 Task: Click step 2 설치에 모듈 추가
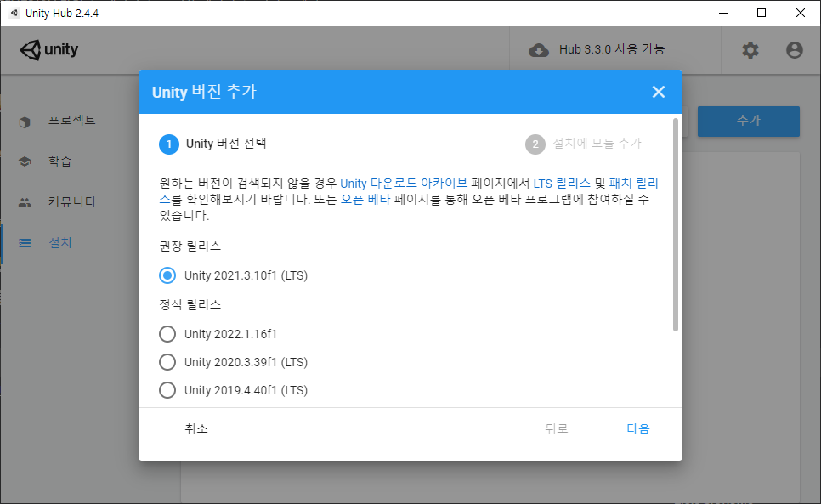583,144
